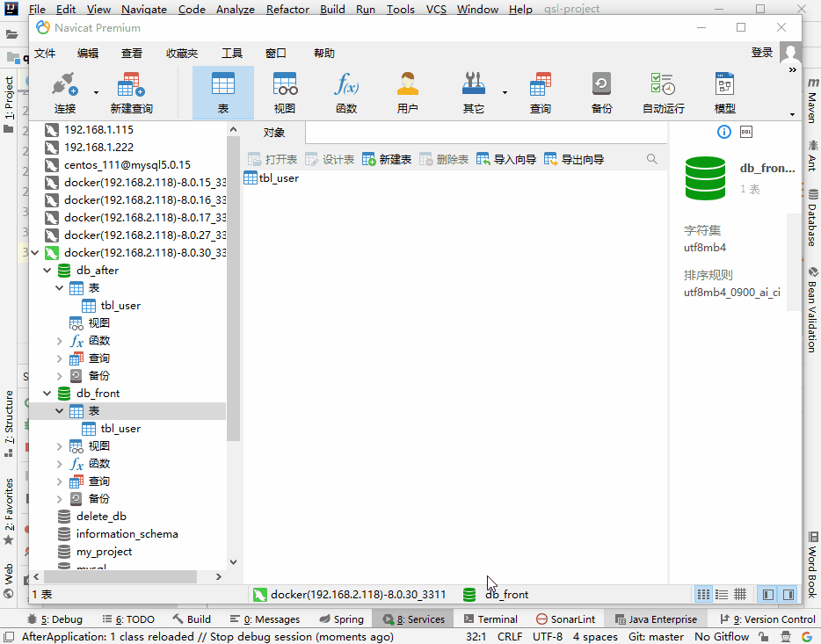Open the Refactor menu in IDE
This screenshot has height=644, width=821.
287,9
